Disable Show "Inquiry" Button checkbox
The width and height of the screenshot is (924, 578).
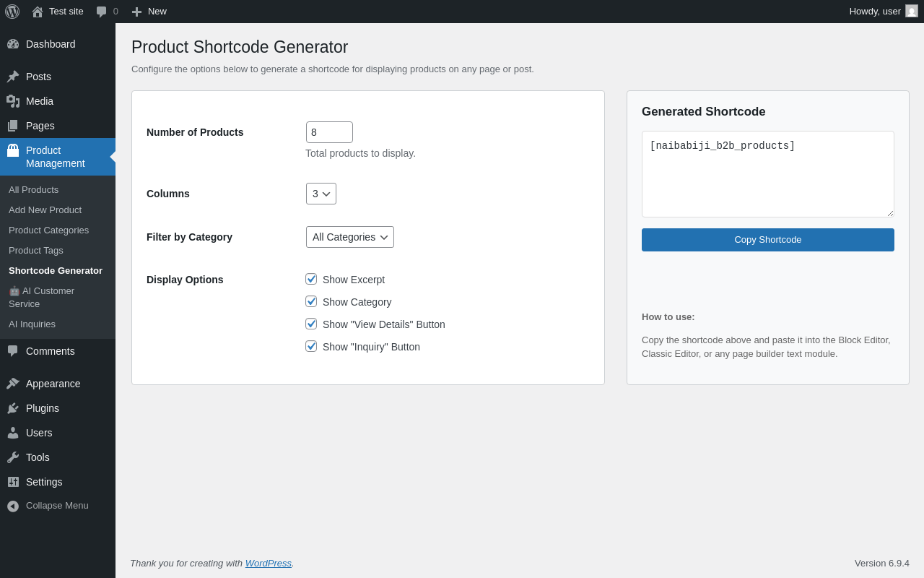311,346
